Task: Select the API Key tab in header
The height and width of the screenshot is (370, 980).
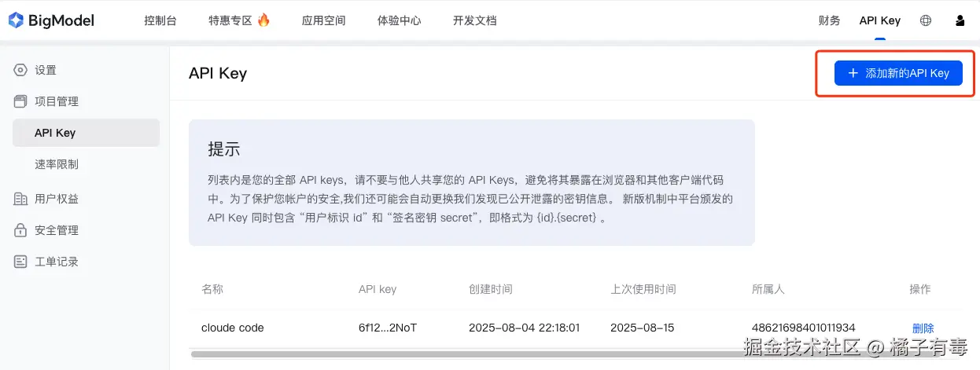Action: pos(880,20)
